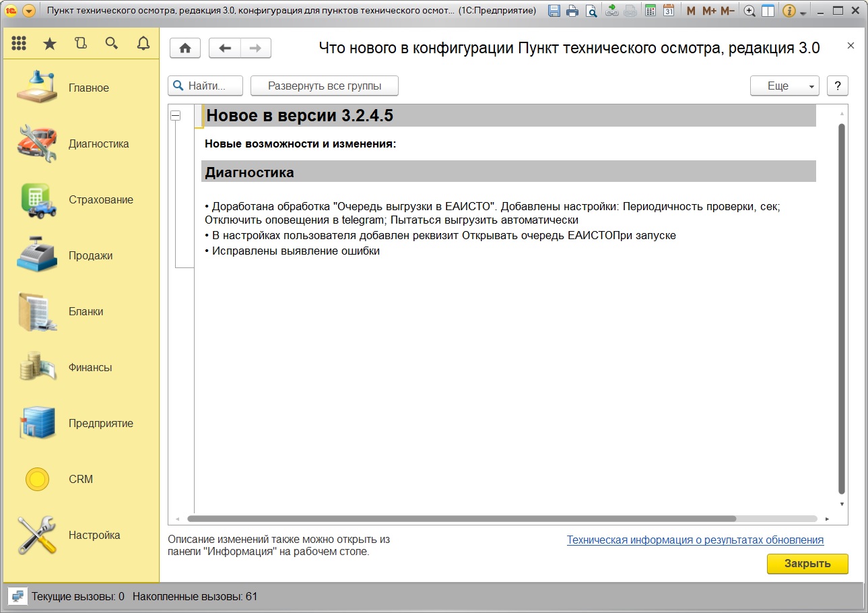Click the horizontal scrollbar under the document

461,519
